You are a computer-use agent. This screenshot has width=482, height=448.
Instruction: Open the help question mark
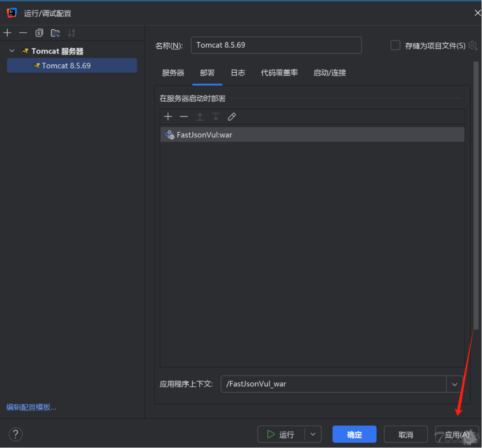15,435
